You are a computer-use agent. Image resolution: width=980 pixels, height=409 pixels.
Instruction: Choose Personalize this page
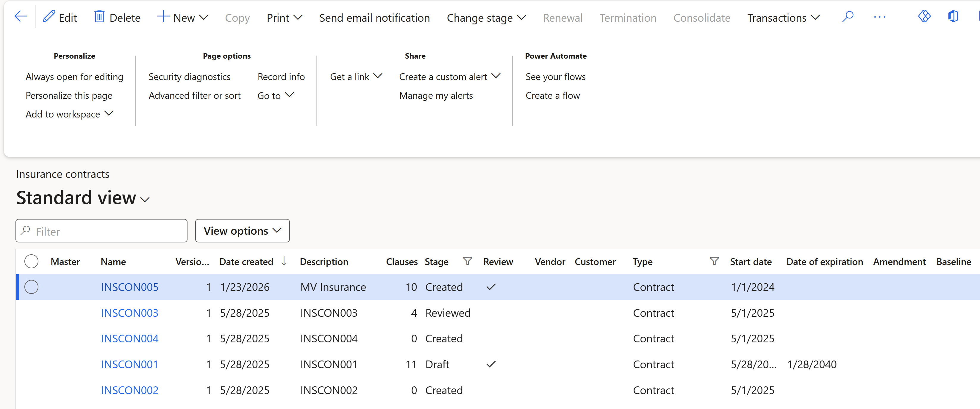pos(69,95)
